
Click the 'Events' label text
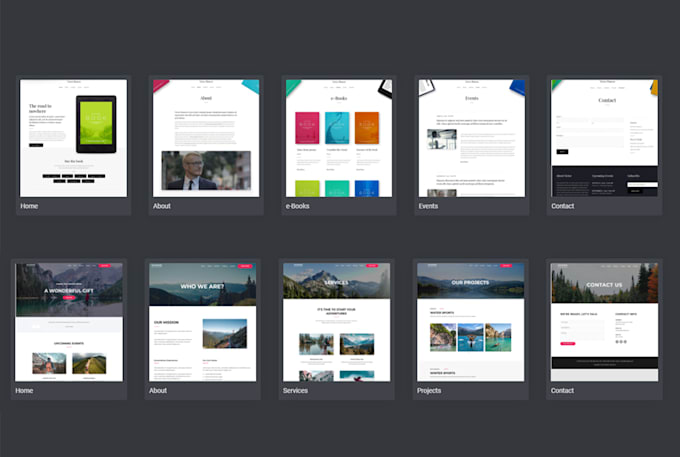click(428, 206)
